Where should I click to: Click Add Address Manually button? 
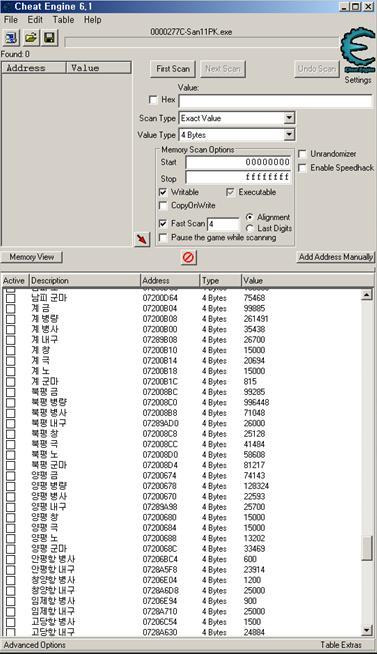click(336, 257)
